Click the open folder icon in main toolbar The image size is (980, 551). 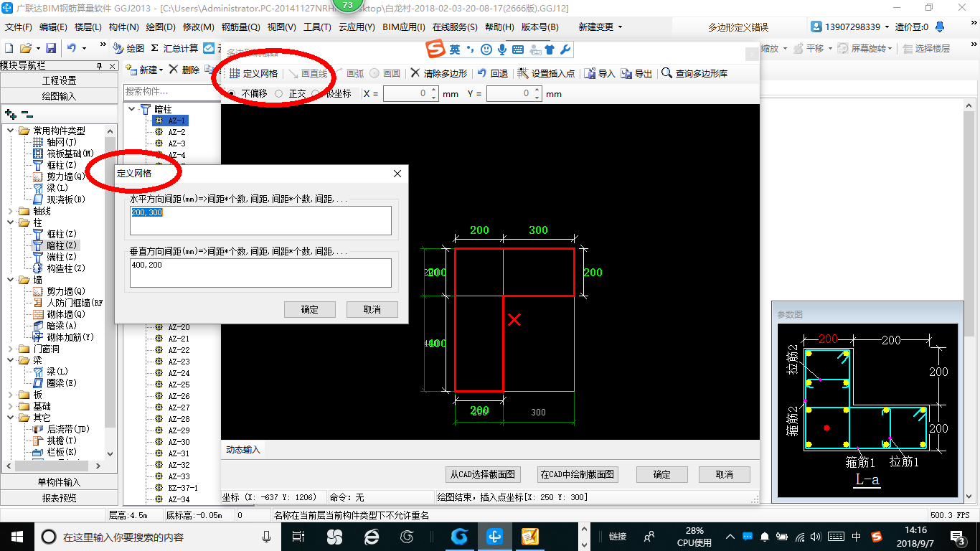[26, 48]
